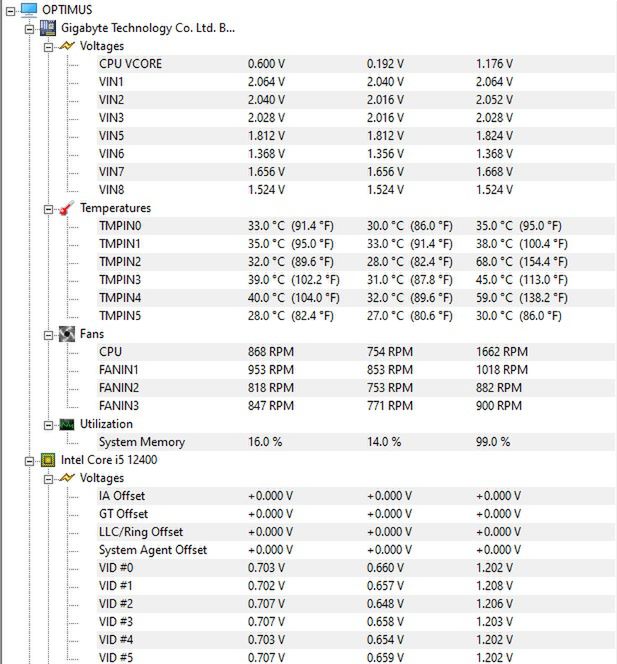Click the Utilization graph icon

pyautogui.click(x=67, y=424)
